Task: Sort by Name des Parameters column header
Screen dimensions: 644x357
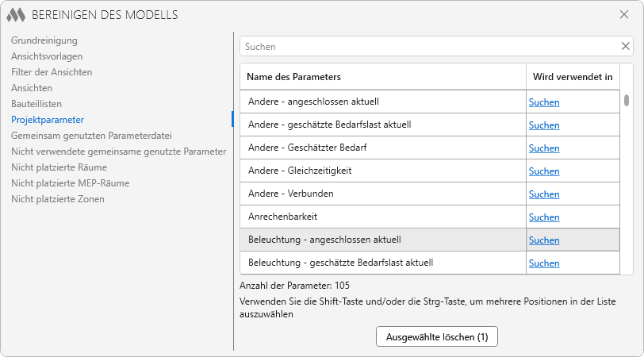Action: pos(382,77)
